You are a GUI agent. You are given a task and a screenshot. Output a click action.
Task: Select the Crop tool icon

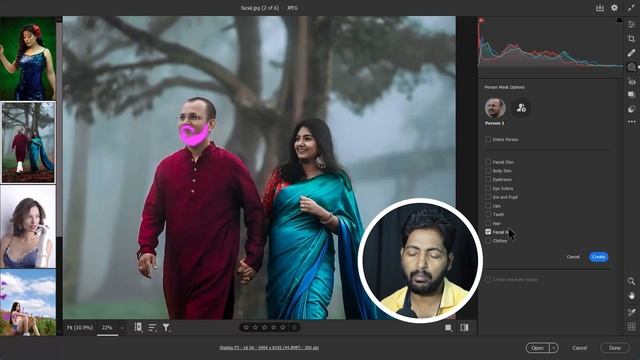click(x=631, y=38)
